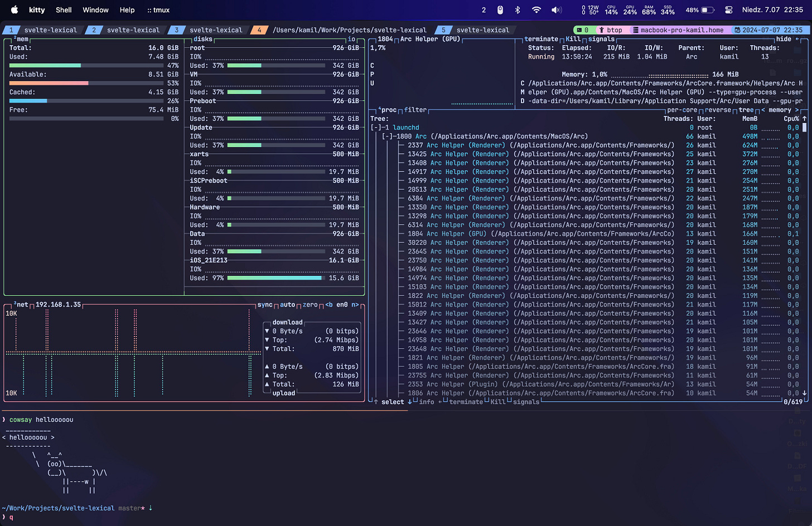Screen dimensions: 812x526
Task: Click the btop label in tmux status
Action: click(x=614, y=30)
